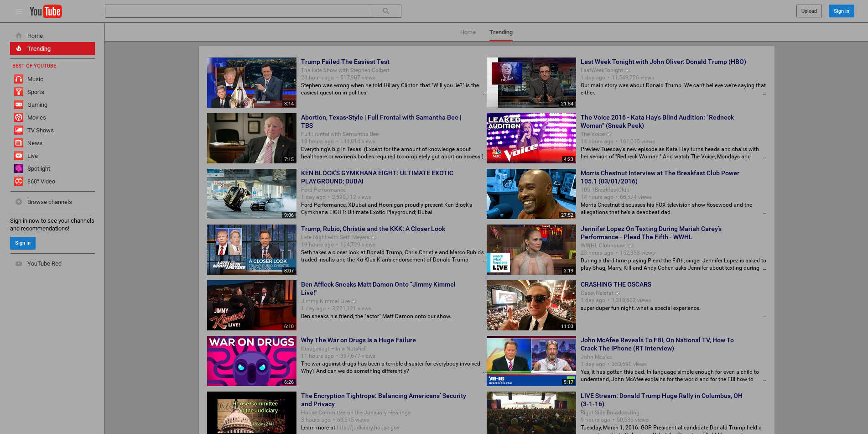
Task: Open the Morris Chestnut Interview video title
Action: click(660, 177)
